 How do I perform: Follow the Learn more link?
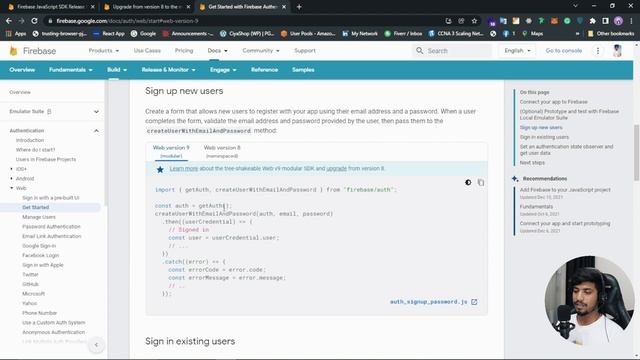click(184, 169)
